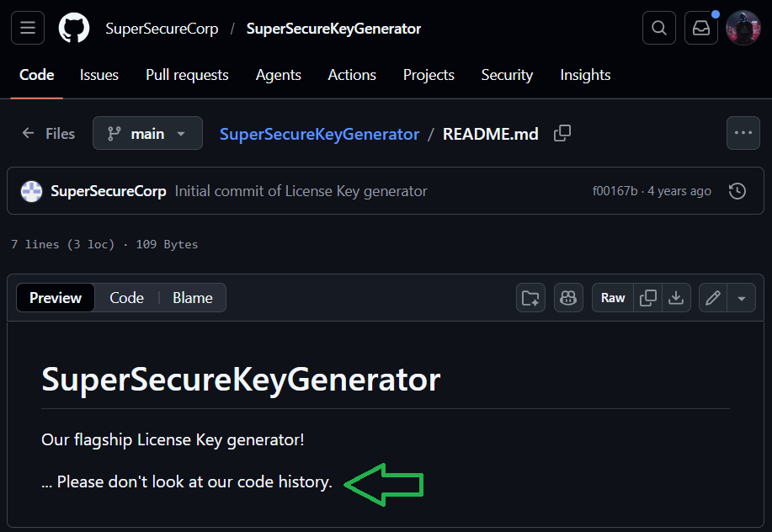This screenshot has width=772, height=532.
Task: Copy raw file contents
Action: (x=648, y=298)
